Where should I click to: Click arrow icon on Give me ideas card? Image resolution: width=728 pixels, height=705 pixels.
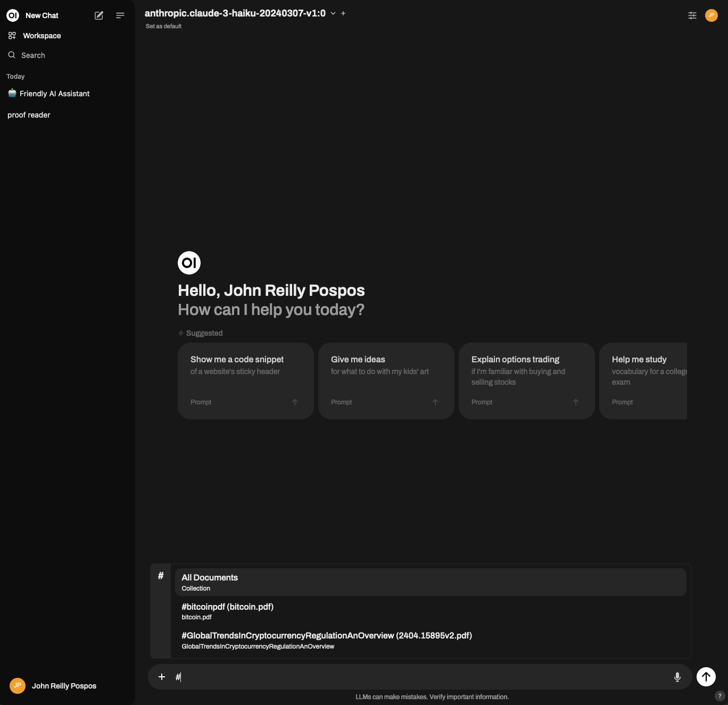click(435, 402)
